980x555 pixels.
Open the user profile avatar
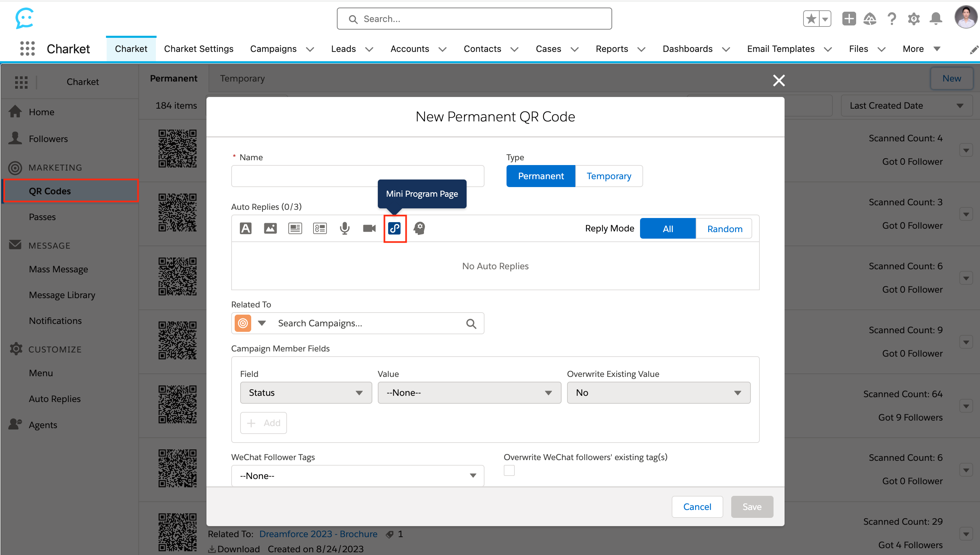click(x=966, y=17)
